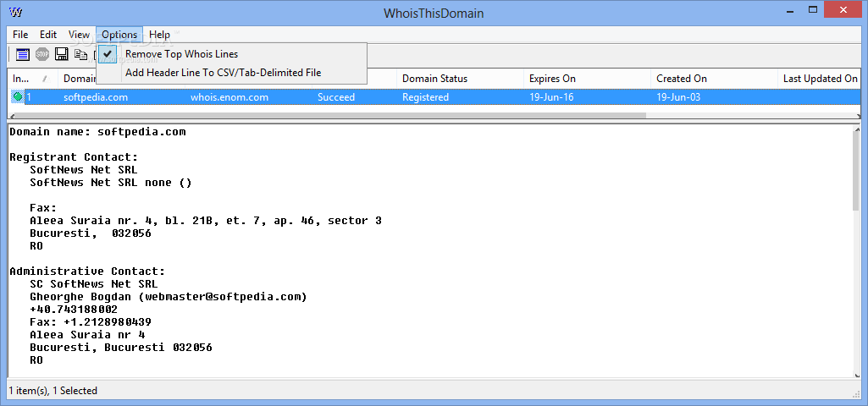Close the WhoisThisDomain window
This screenshot has width=868, height=406.
[843, 10]
